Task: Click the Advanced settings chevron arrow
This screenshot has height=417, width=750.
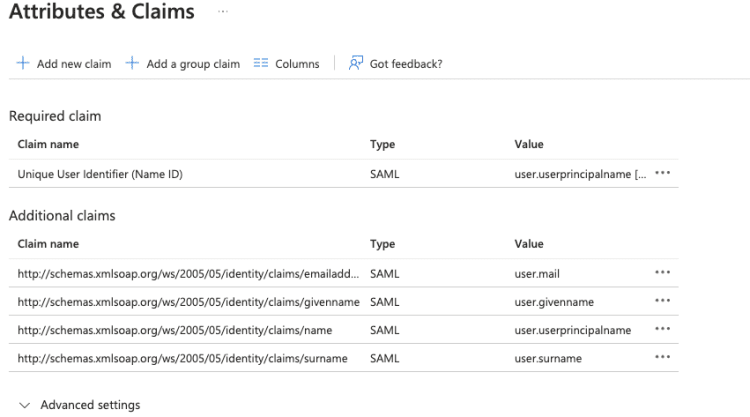Action: [x=24, y=406]
